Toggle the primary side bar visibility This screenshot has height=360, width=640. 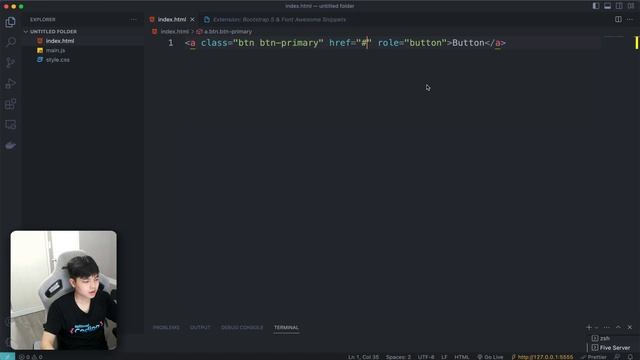[596, 6]
